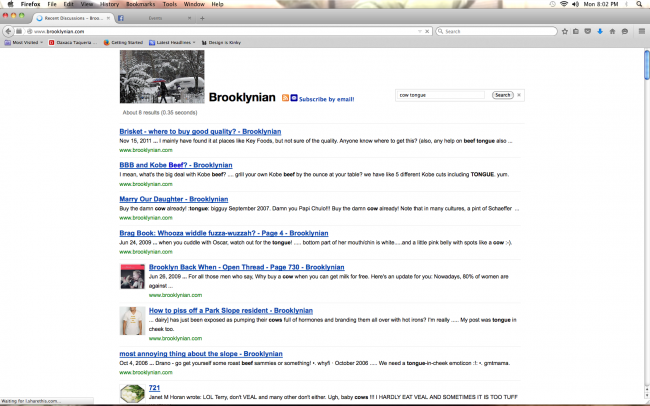The image size is (650, 406).
Task: Open the downloads arrow icon
Action: click(x=600, y=32)
